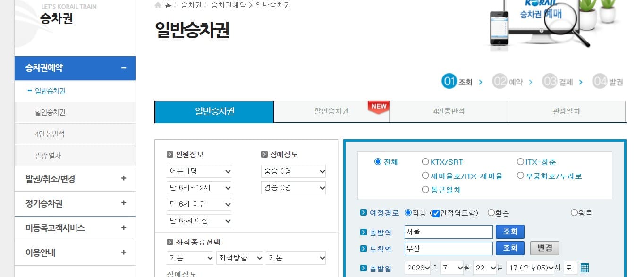Choose the 왕복 round-trip option
Image resolution: width=644 pixels, height=277 pixels.
[x=574, y=213]
